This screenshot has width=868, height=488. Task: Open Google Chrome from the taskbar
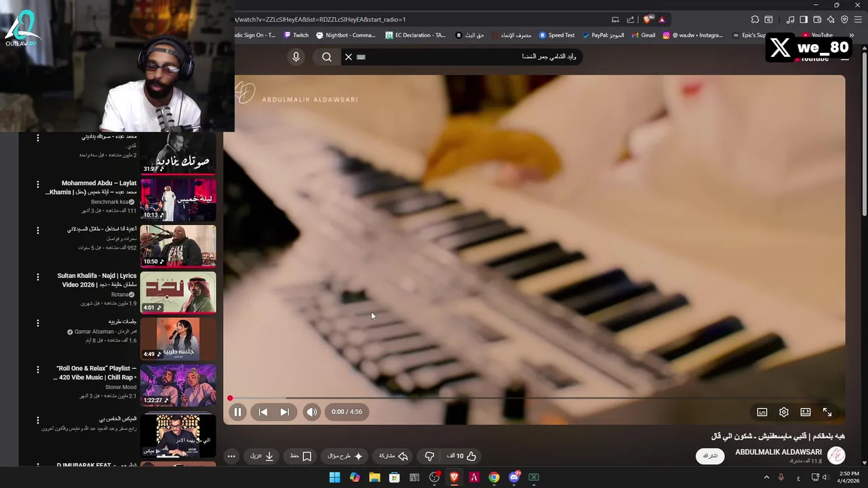point(494,477)
